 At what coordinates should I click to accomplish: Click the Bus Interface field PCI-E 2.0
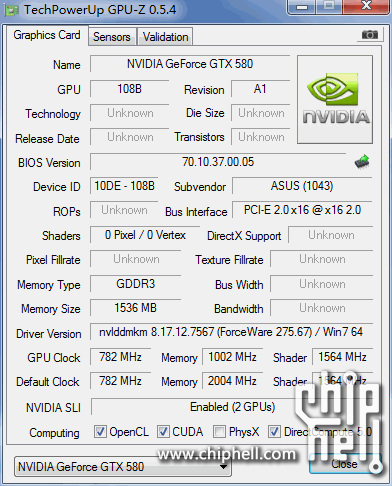302,210
